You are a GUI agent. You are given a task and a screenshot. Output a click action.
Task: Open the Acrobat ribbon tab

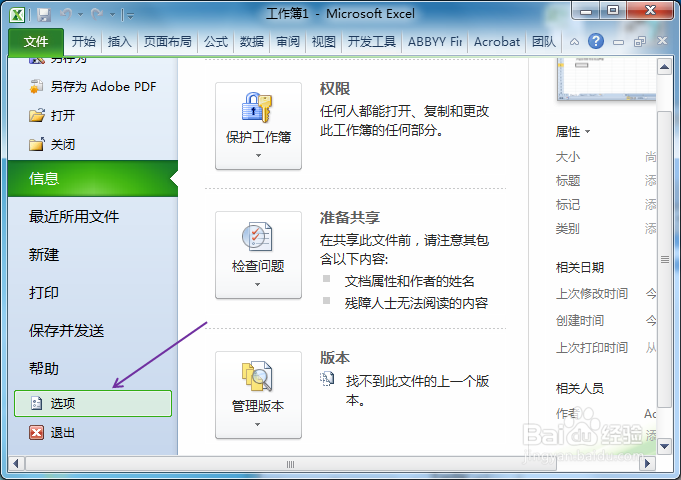(x=497, y=42)
